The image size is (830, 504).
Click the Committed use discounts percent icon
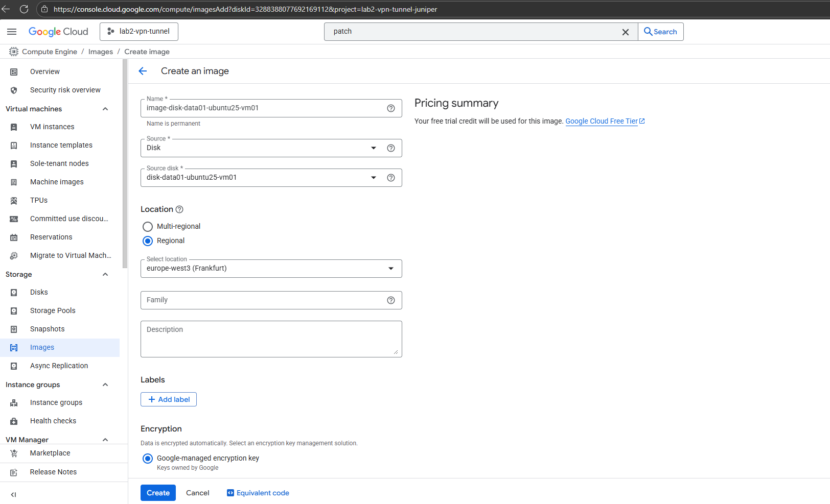(x=14, y=219)
